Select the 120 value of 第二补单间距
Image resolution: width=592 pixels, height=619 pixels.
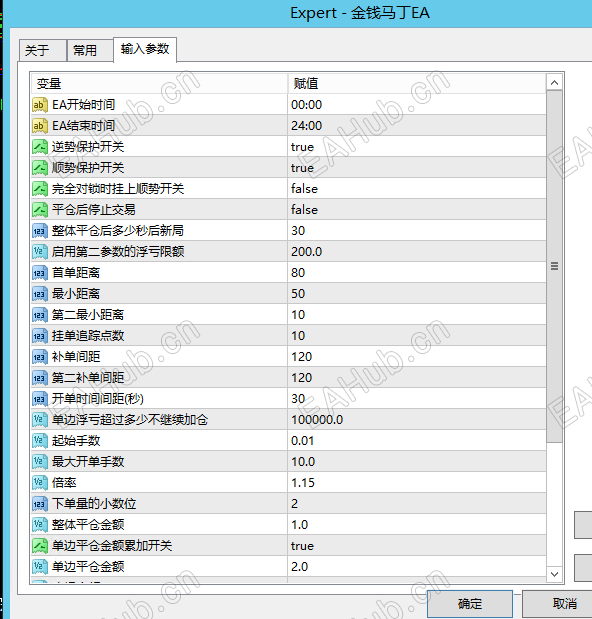[417, 378]
